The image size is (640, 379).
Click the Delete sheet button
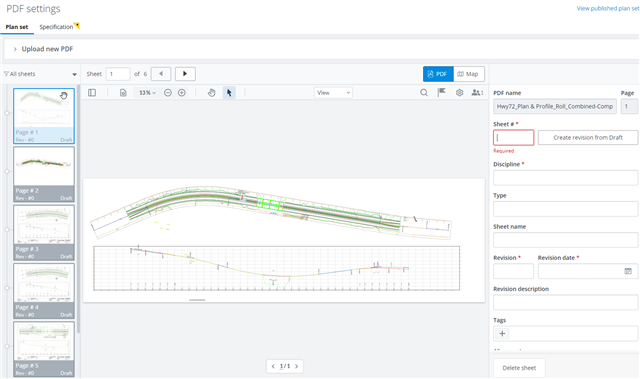point(519,368)
